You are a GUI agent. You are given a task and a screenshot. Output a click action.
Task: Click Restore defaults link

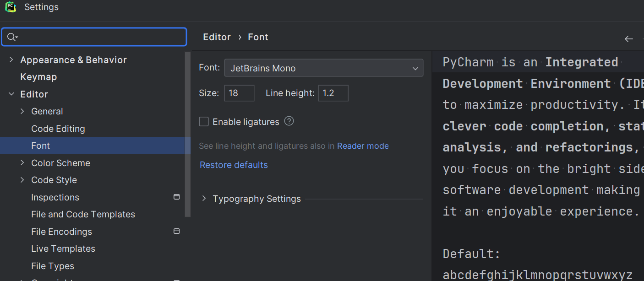(x=234, y=165)
